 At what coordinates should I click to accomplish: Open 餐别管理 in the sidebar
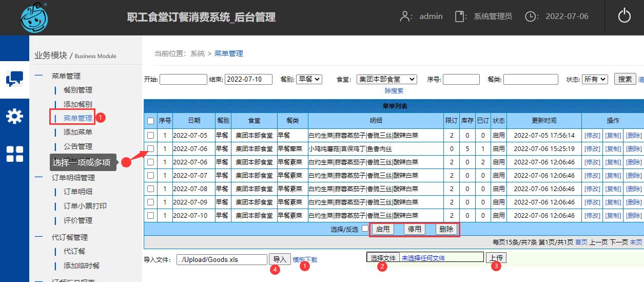pyautogui.click(x=78, y=90)
